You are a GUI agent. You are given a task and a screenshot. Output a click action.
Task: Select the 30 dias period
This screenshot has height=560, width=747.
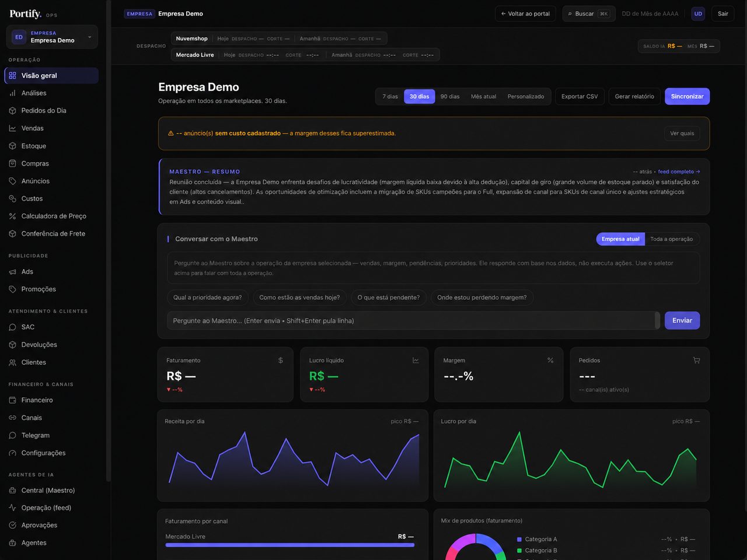pos(420,97)
